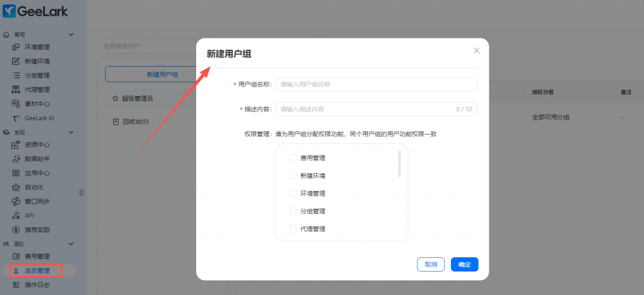
Task: Click the 环境管理 sidebar icon
Action: point(16,47)
